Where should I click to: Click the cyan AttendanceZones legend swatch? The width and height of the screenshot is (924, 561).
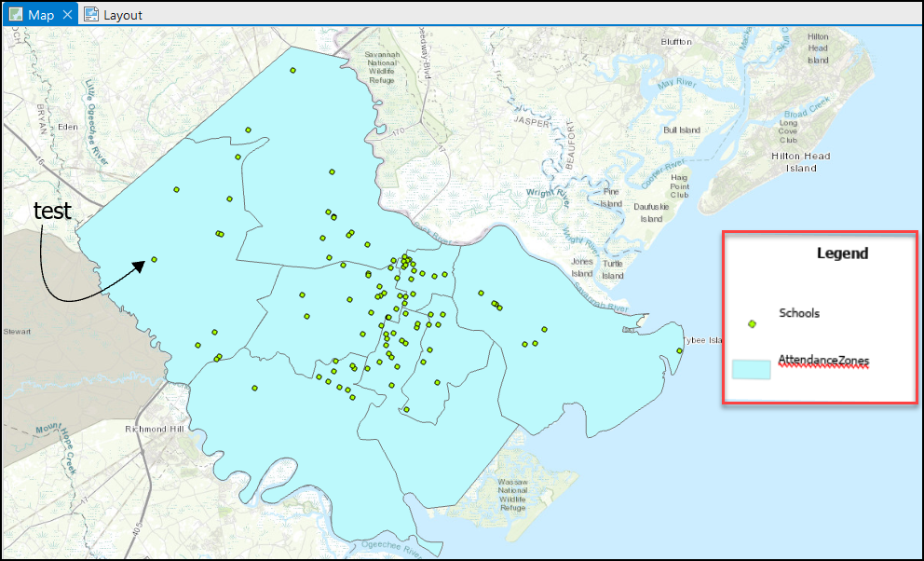[751, 369]
